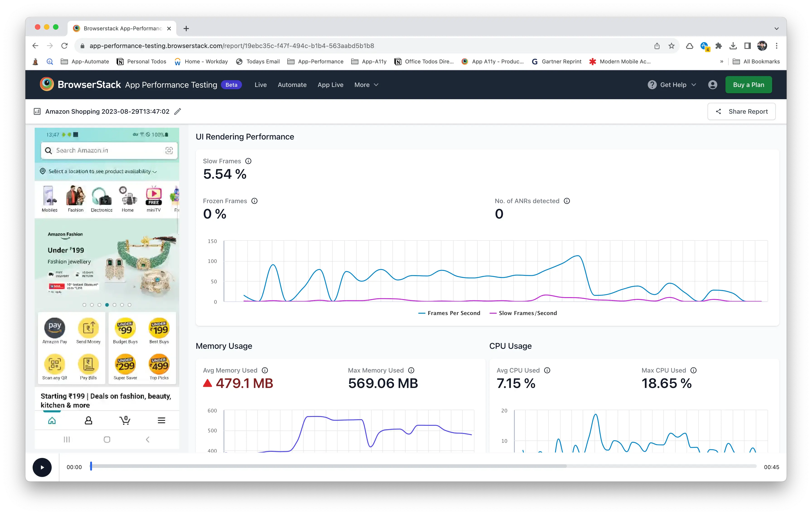812x515 pixels.
Task: Click info icon beside ANRs detected
Action: (x=567, y=201)
